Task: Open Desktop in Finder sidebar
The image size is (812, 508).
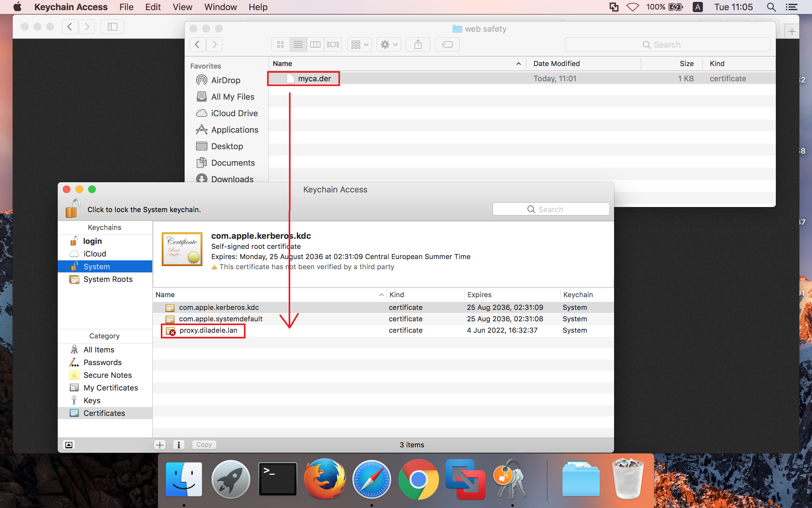Action: (227, 146)
